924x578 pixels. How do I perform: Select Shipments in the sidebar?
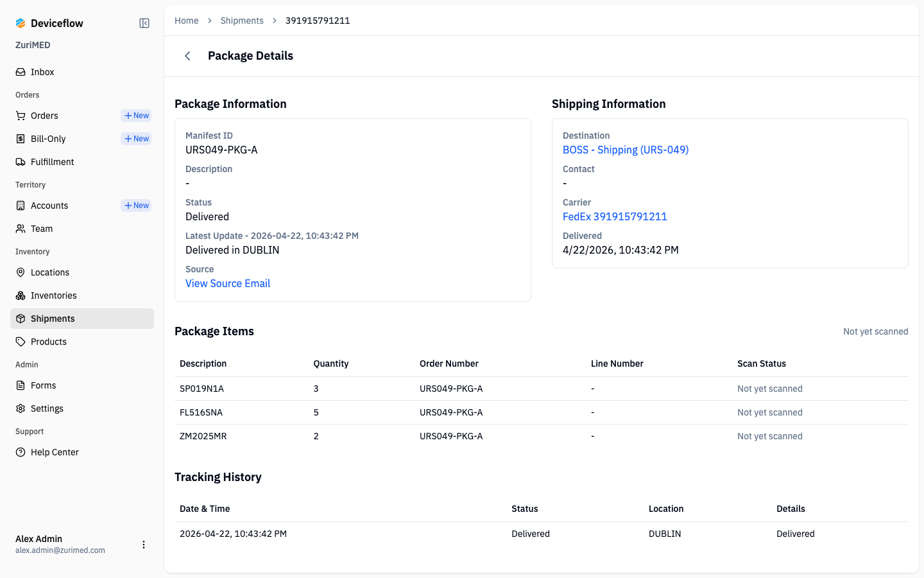[x=82, y=319]
